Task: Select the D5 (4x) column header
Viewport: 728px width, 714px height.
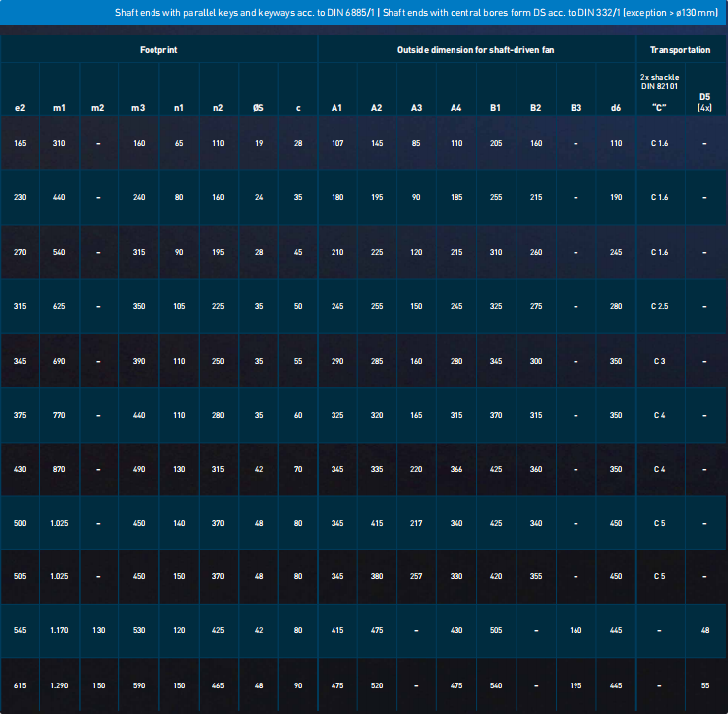Action: coord(704,102)
